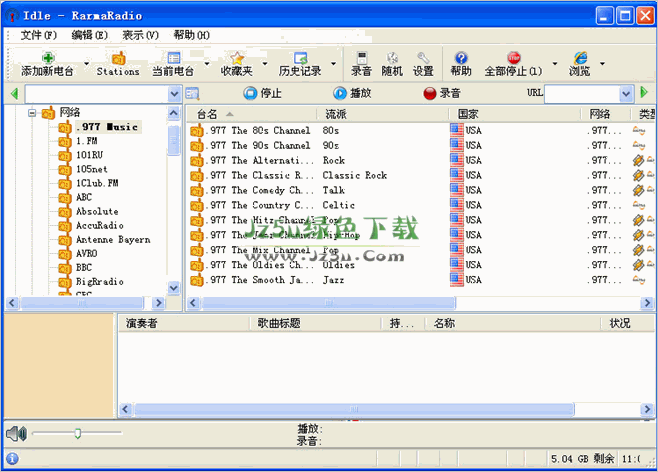Open dropdown arrow next to 全部停止
This screenshot has height=472, width=658.
555,64
